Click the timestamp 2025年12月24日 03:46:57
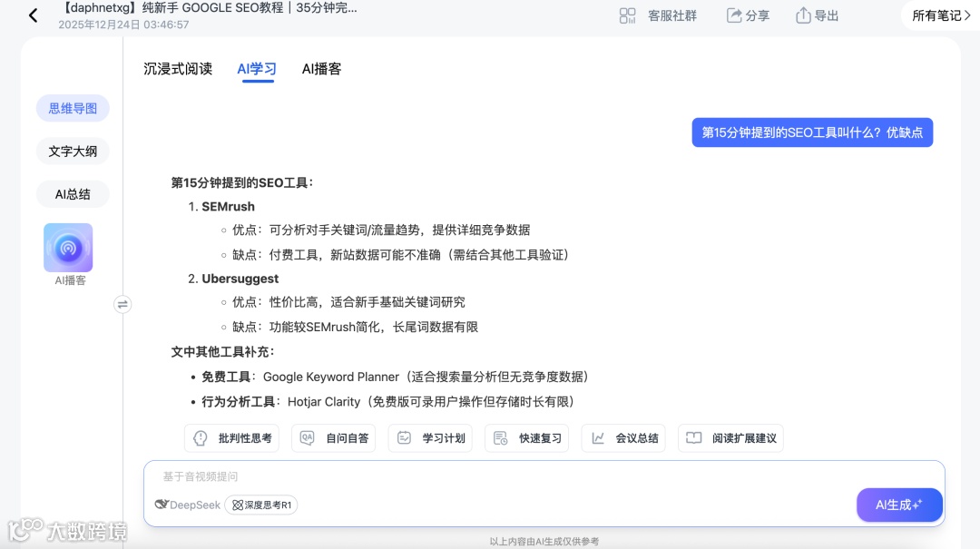This screenshot has width=980, height=549. (x=123, y=25)
